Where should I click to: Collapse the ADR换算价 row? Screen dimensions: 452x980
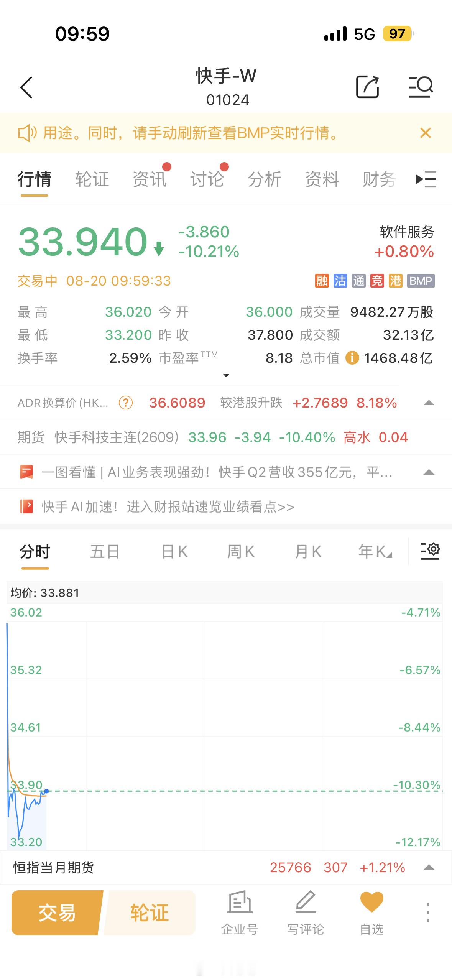[x=429, y=403]
